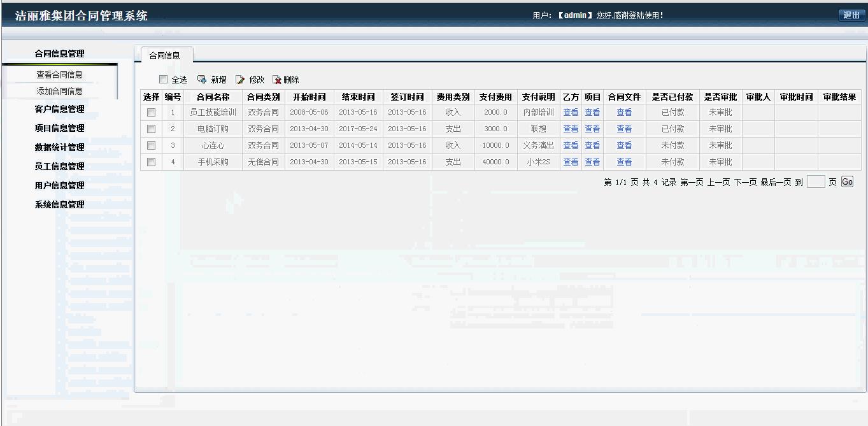Click the 审批结果 column header
The height and width of the screenshot is (426, 868).
click(839, 97)
